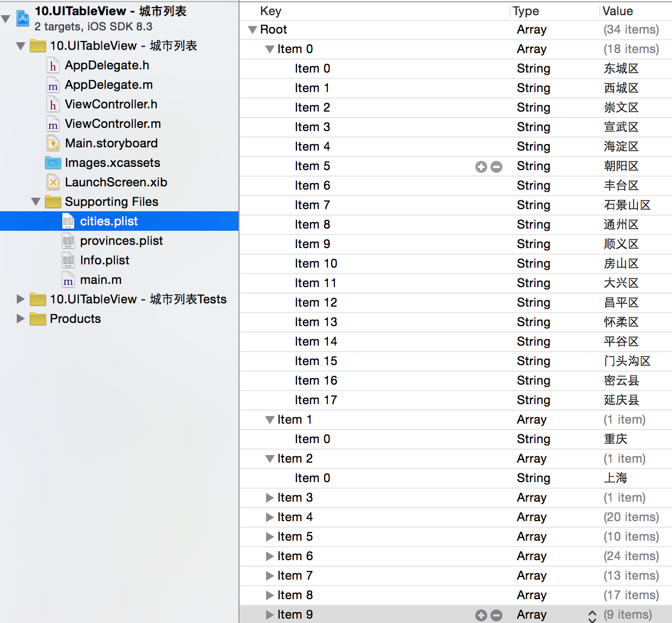Click the provinces.plist file icon
Image resolution: width=672 pixels, height=623 pixels.
coord(68,241)
